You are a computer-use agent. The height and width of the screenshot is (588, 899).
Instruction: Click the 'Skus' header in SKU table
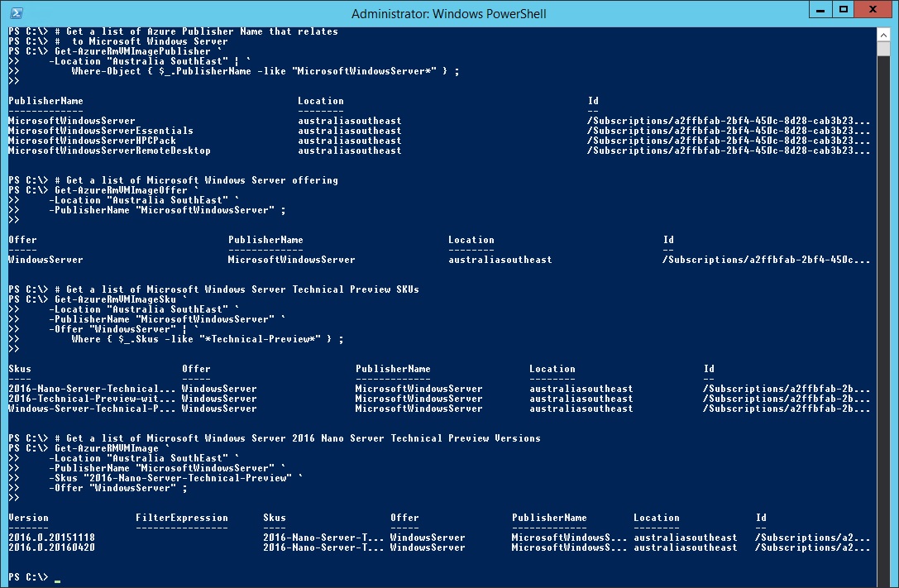[x=20, y=369]
